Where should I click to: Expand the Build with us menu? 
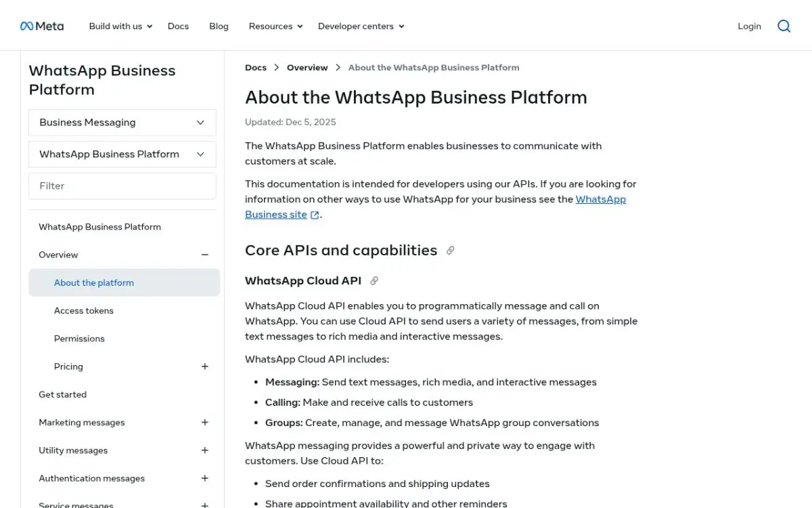tap(121, 26)
